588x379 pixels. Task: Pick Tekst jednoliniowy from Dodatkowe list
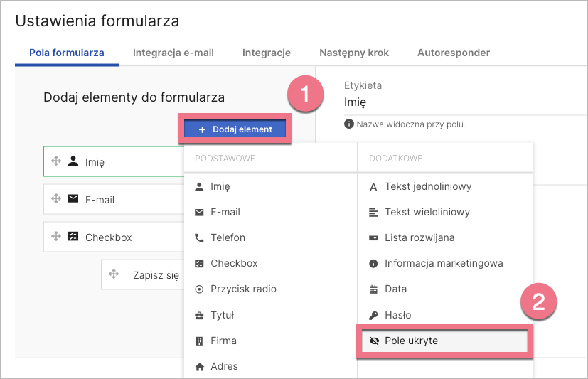[x=427, y=186]
